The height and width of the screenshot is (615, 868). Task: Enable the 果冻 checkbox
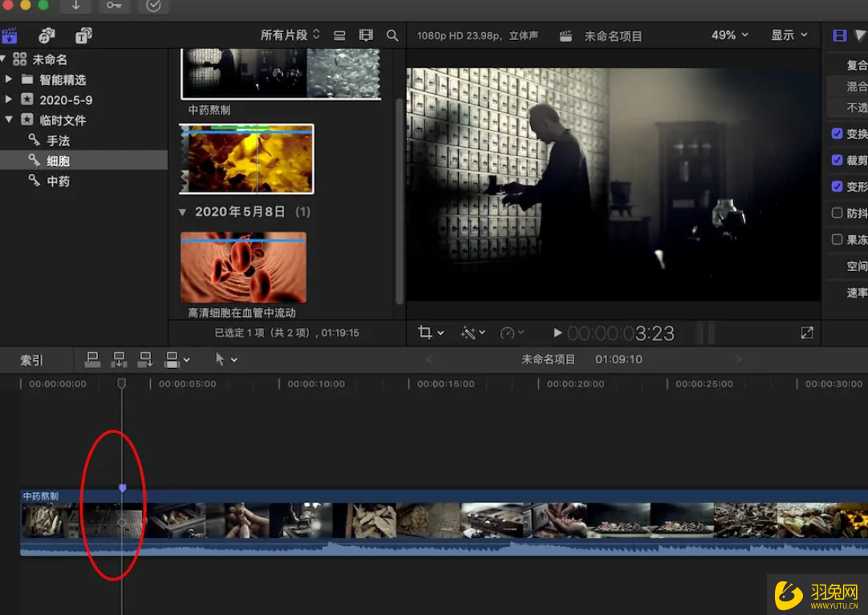pos(837,239)
